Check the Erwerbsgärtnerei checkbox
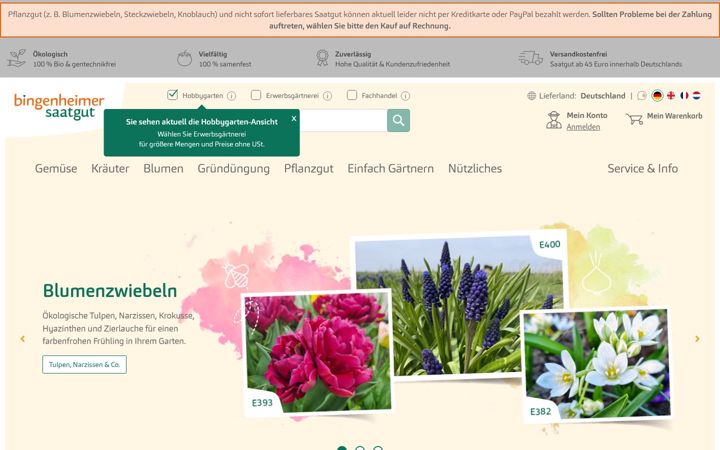Image resolution: width=720 pixels, height=450 pixels. [x=256, y=95]
